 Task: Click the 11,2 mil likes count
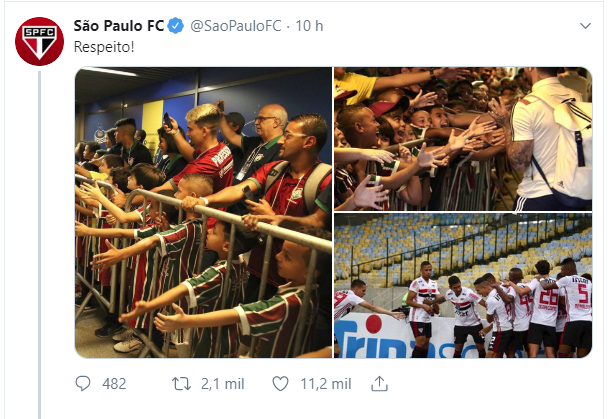tap(326, 384)
